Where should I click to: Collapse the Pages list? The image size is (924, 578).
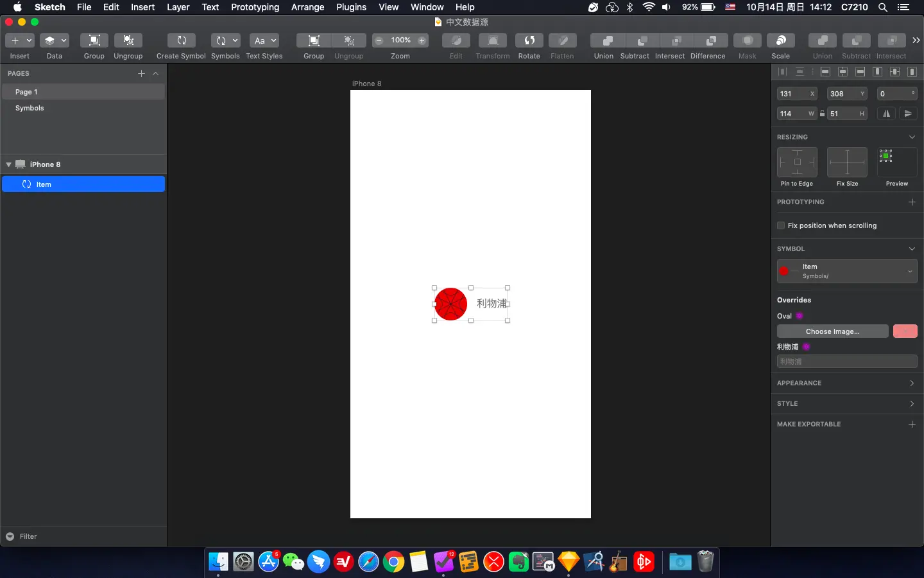click(156, 73)
